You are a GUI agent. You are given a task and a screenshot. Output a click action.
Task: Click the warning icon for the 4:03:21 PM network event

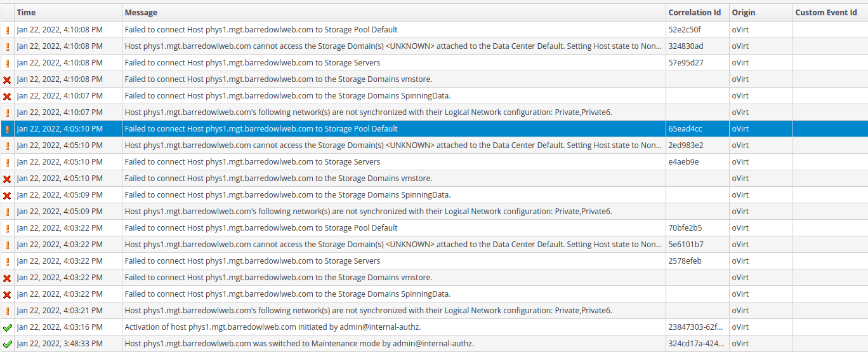point(7,311)
